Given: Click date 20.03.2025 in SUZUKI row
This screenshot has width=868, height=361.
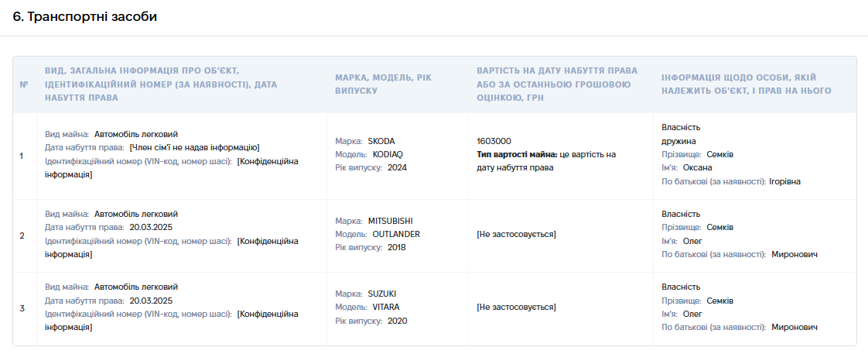Looking at the screenshot, I should tap(151, 301).
